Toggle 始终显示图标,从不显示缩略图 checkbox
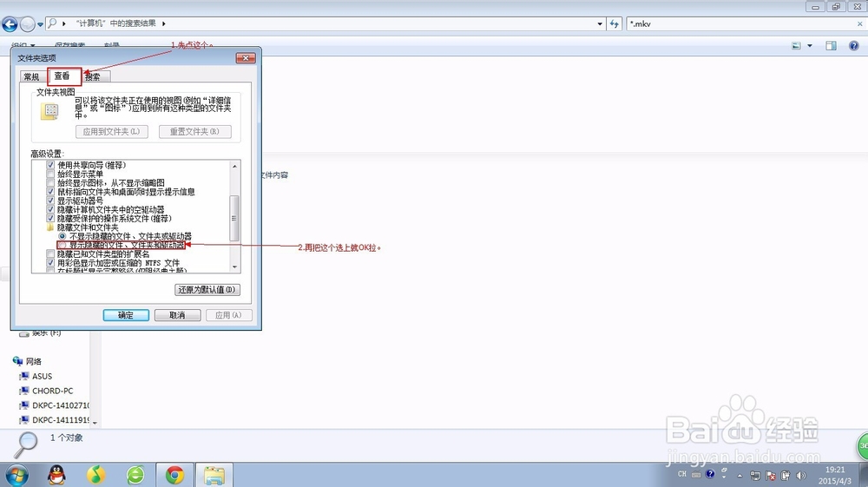This screenshot has width=868, height=487. tap(50, 182)
